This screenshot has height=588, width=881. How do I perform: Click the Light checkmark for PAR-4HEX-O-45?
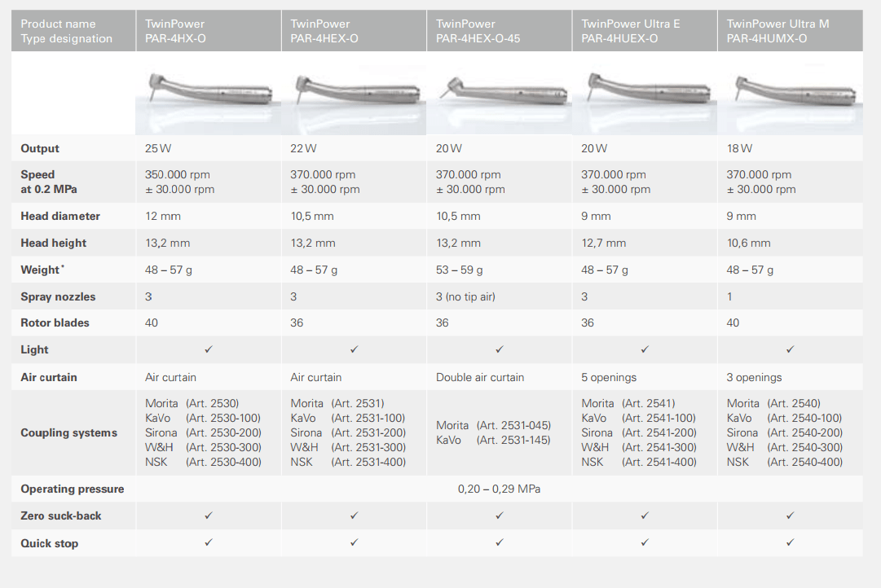(x=500, y=349)
